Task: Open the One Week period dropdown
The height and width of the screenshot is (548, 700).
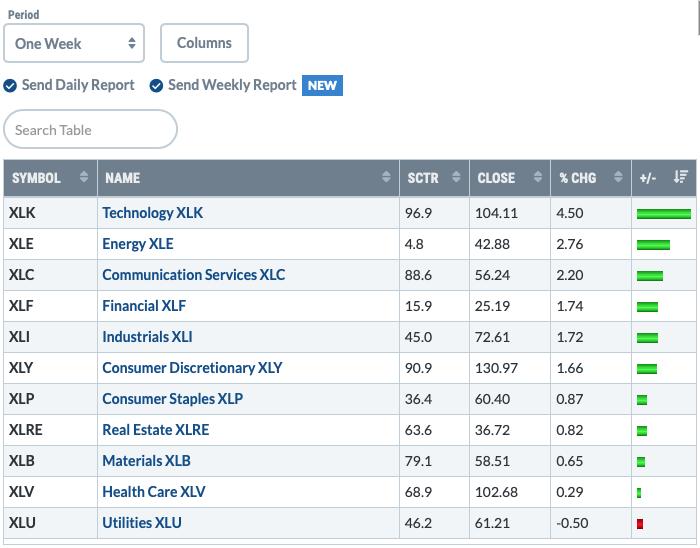Action: (74, 43)
